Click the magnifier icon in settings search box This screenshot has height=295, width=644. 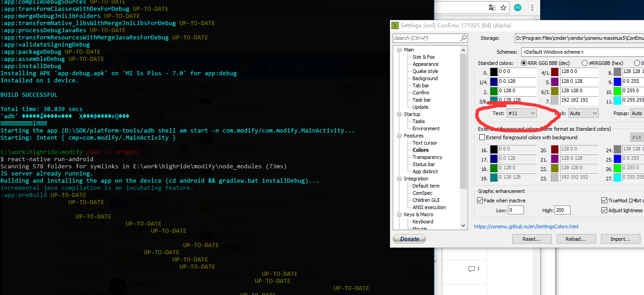pyautogui.click(x=464, y=38)
